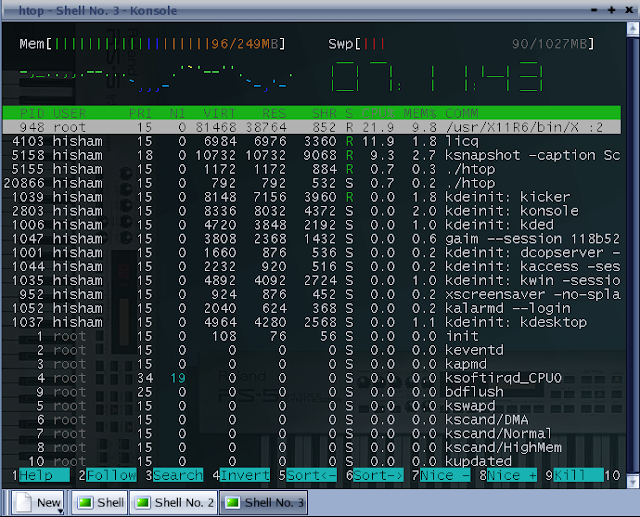Image resolution: width=640 pixels, height=517 pixels.
Task: Open the New session dropdown arrow
Action: [60, 511]
